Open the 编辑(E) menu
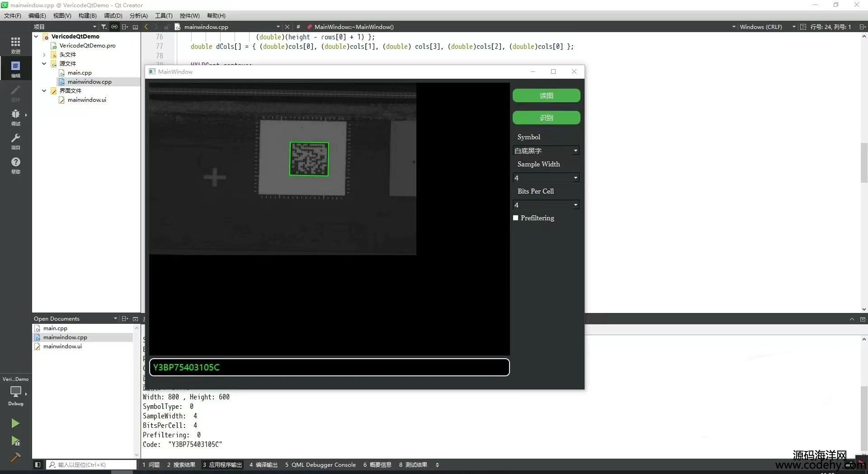 tap(37, 15)
